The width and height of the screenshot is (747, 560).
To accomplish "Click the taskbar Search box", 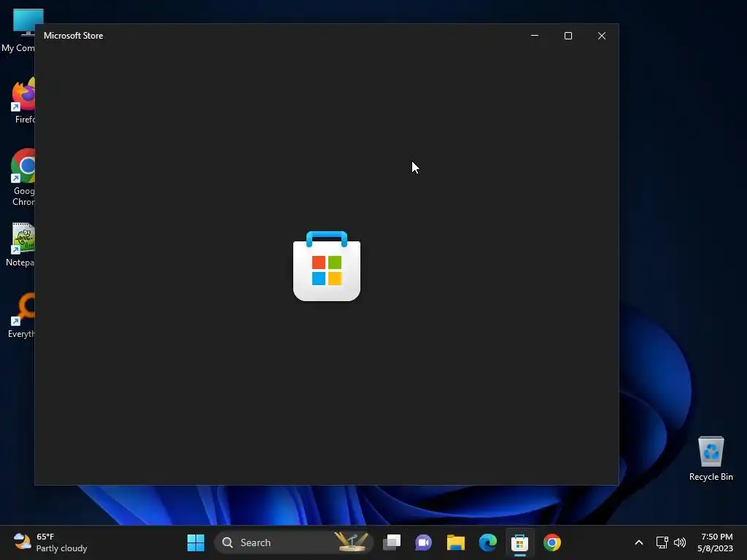I will pos(293,542).
